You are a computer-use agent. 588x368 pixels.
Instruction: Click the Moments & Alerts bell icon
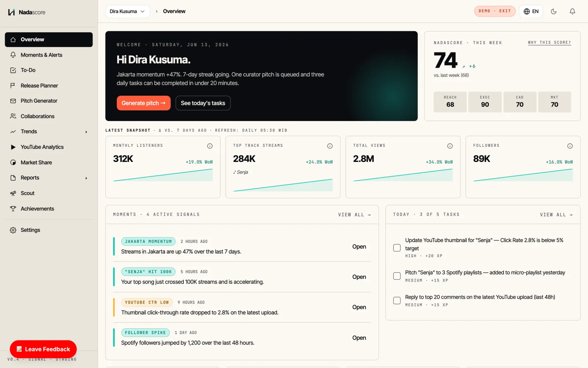pos(13,55)
